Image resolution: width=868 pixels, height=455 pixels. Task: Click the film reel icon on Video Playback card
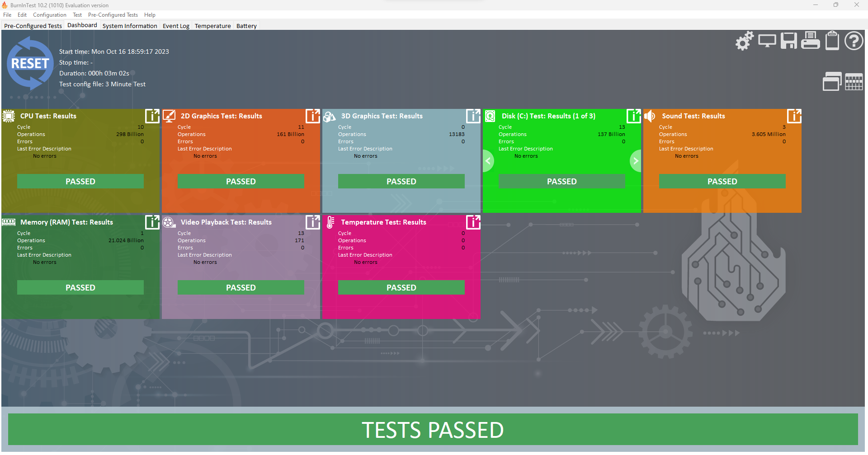pyautogui.click(x=169, y=222)
